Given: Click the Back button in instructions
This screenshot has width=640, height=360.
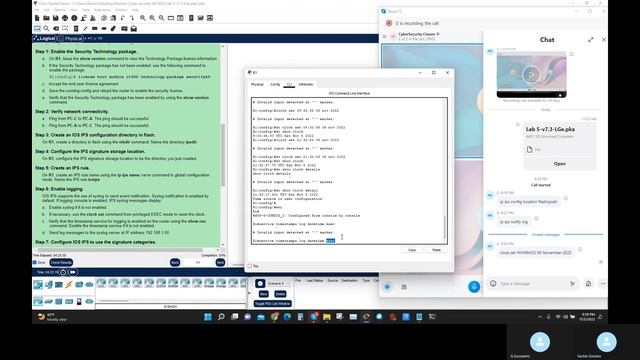Looking at the screenshot, I should coord(175,262).
